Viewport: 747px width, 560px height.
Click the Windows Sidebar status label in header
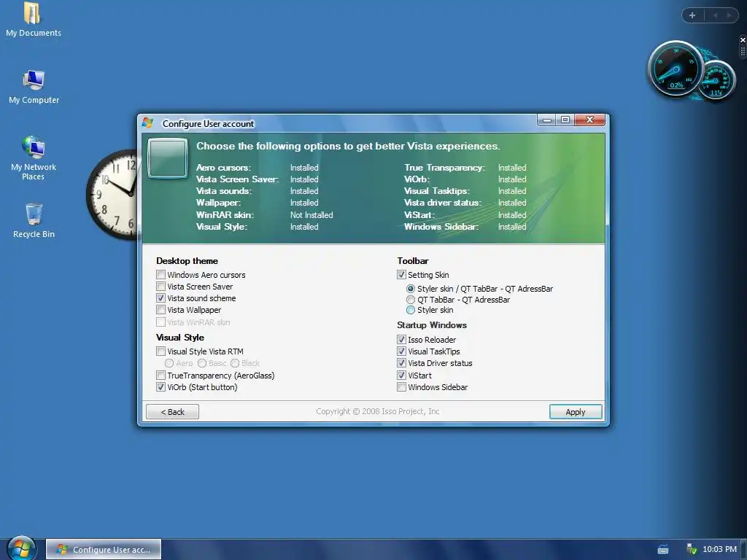(441, 227)
